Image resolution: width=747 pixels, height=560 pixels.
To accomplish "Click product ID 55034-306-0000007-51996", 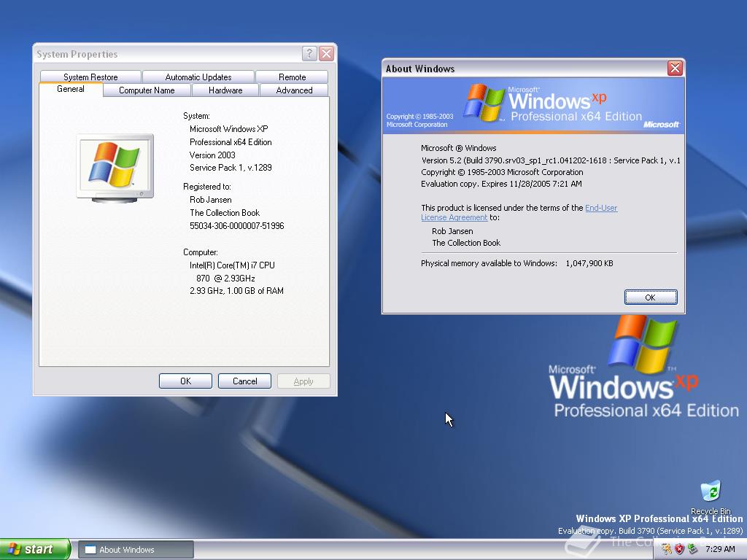I will point(237,226).
